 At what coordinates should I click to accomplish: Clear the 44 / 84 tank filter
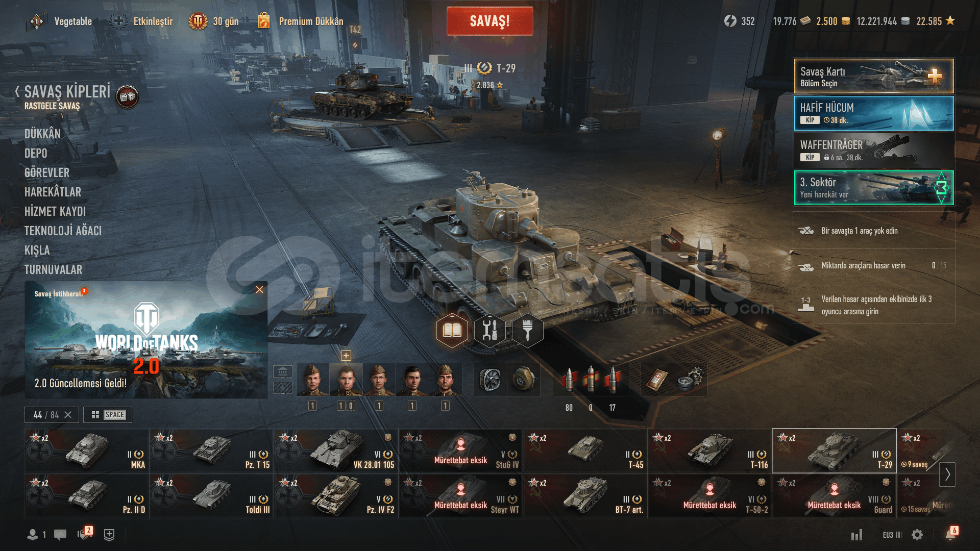tap(68, 415)
